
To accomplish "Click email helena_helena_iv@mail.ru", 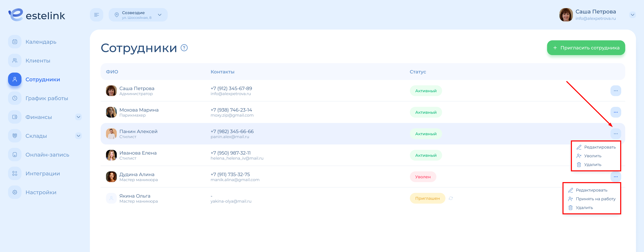I will pos(237,158).
